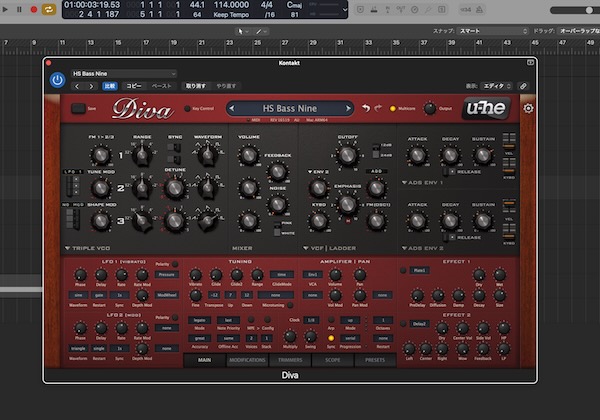Click the やり直す redo button

226,86
